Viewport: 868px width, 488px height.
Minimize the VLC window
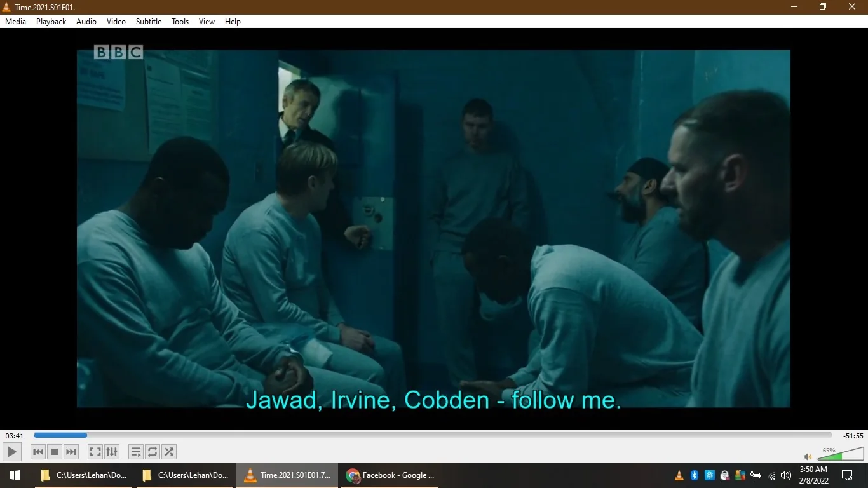(x=794, y=7)
